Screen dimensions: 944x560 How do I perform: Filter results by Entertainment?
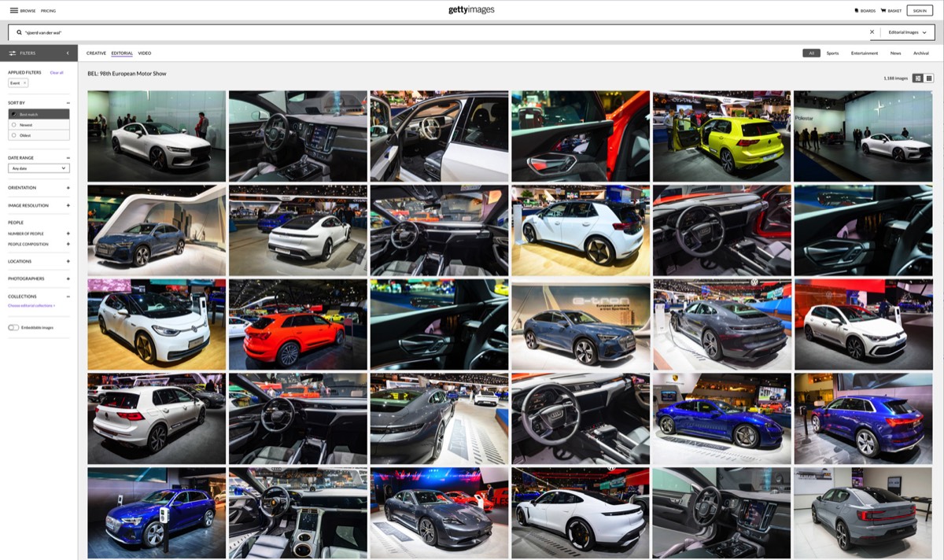[x=865, y=53]
